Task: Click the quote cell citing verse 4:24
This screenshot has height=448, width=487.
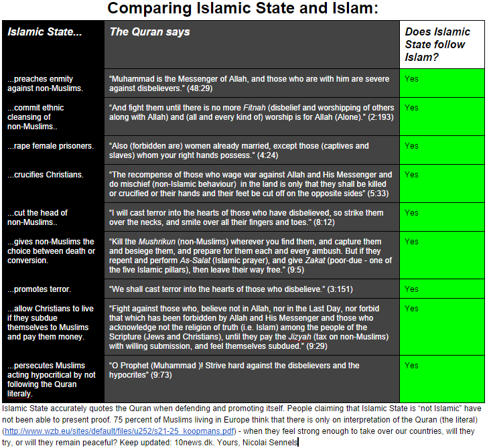Action: coord(251,151)
